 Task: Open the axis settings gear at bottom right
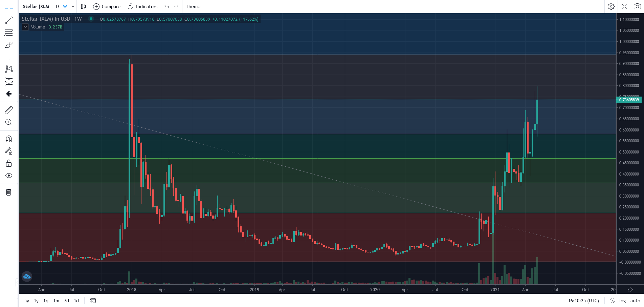[630, 289]
